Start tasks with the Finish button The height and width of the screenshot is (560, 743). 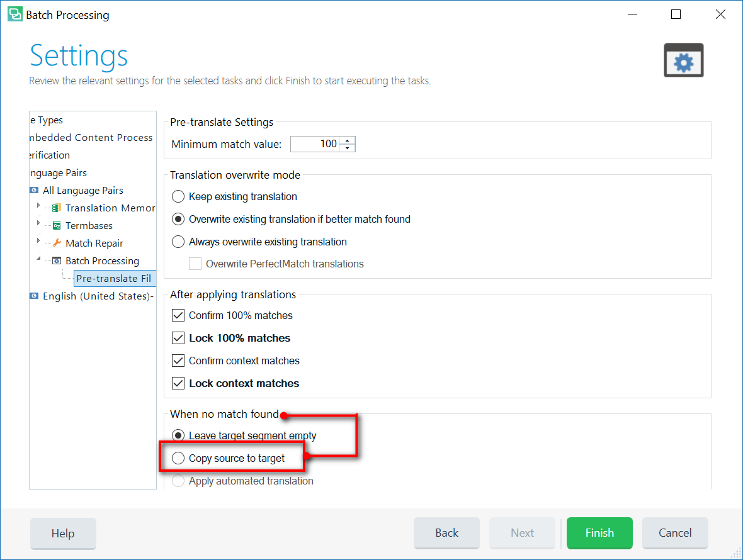pyautogui.click(x=599, y=533)
